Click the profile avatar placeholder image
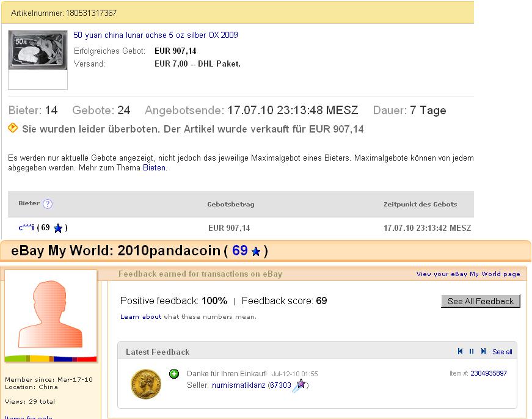This screenshot has height=419, width=532. click(x=51, y=316)
